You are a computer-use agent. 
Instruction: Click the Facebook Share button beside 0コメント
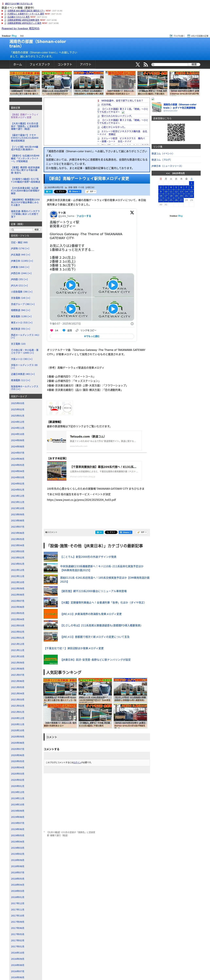tap(125, 532)
